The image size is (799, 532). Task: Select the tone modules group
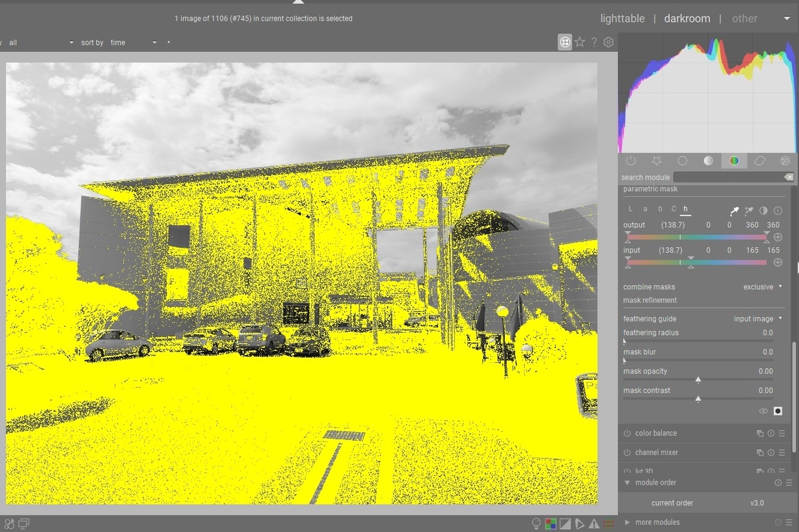click(708, 161)
